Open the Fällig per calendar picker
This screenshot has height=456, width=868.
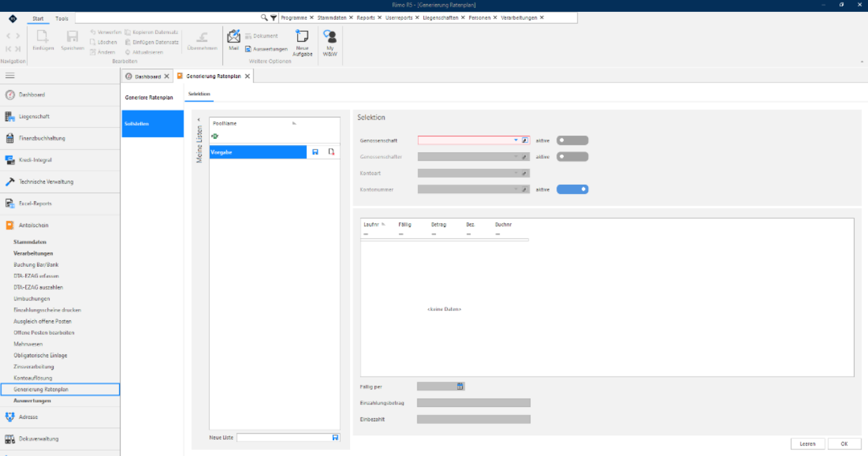click(460, 387)
